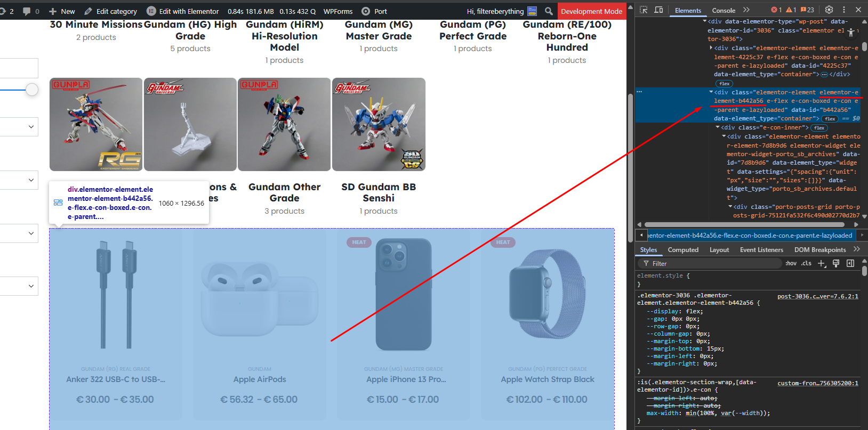Open the Apple AirPods product title
The height and width of the screenshot is (430, 868).
tap(260, 379)
